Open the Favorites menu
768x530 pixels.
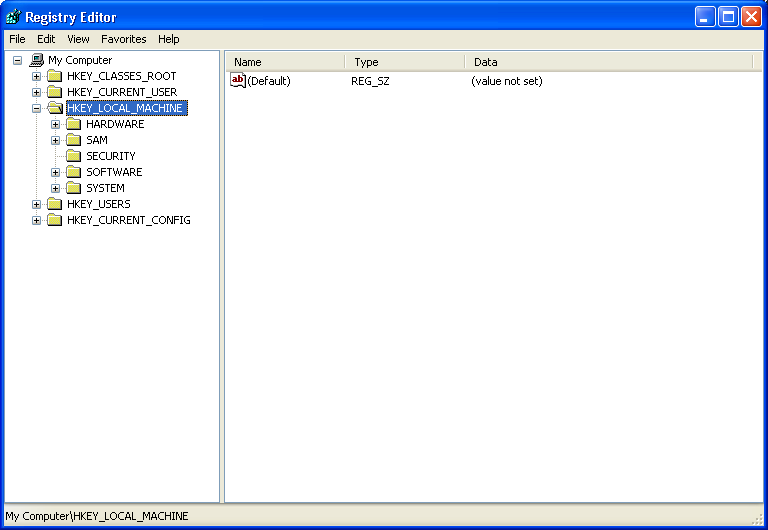[123, 39]
